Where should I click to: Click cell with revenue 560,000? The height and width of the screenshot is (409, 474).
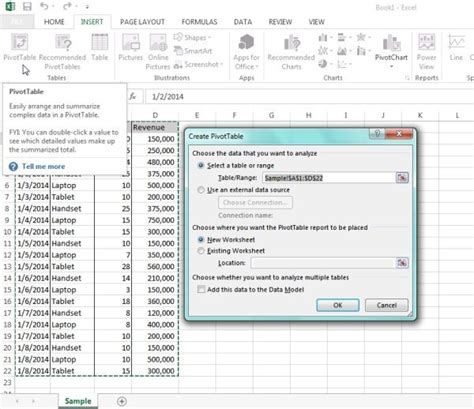[155, 267]
